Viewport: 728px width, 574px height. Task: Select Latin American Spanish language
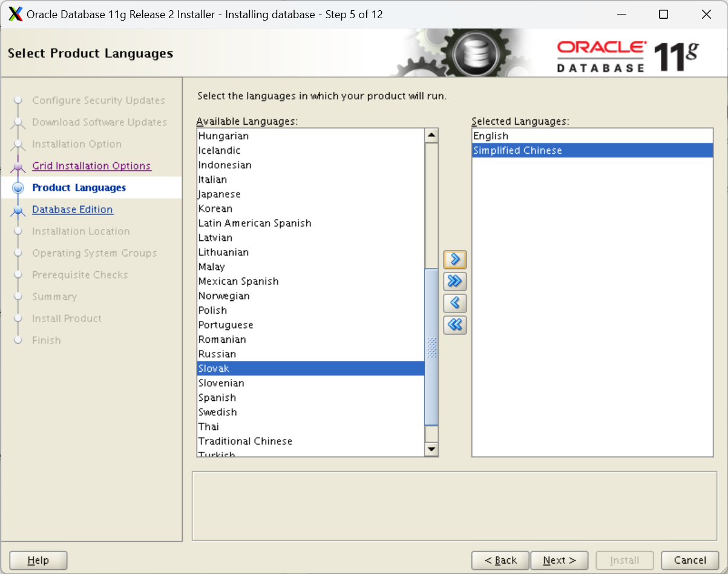pos(310,223)
